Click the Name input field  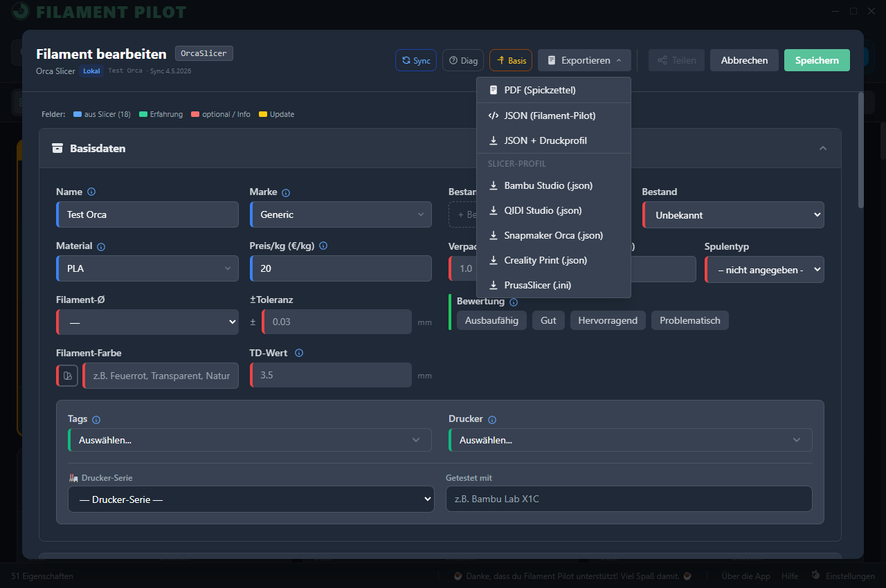pyautogui.click(x=147, y=214)
